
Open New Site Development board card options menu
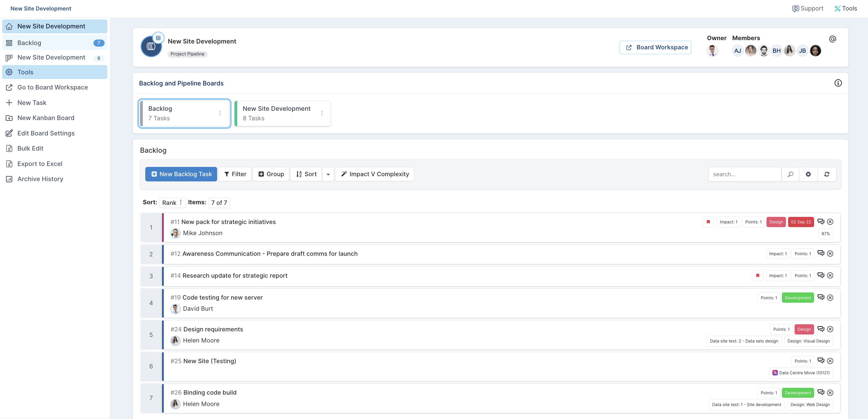[322, 113]
